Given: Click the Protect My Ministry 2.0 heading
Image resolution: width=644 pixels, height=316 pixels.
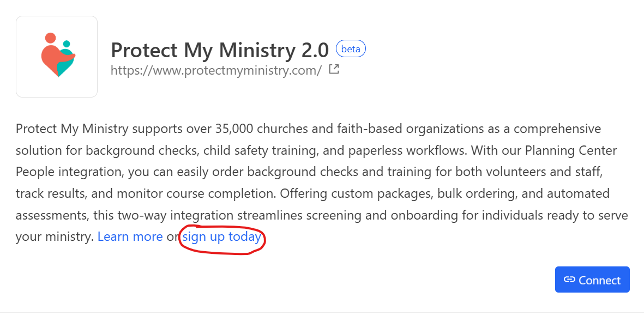Looking at the screenshot, I should (220, 50).
